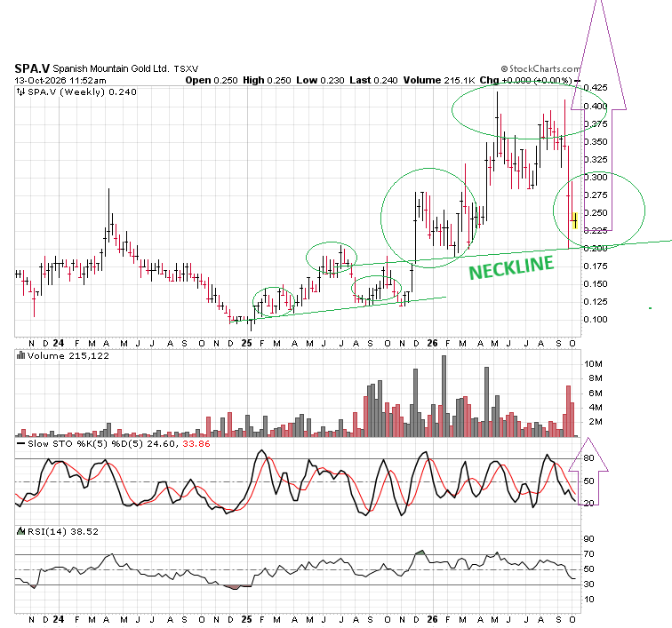This screenshot has width=672, height=628.
Task: Click the price bars icon beside SPA.V (Weekly)
Action: [20, 91]
